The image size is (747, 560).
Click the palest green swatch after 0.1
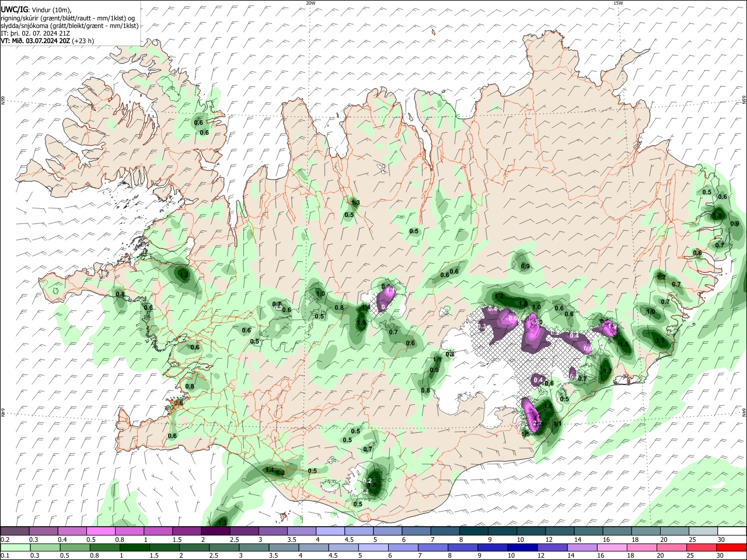coord(16,548)
